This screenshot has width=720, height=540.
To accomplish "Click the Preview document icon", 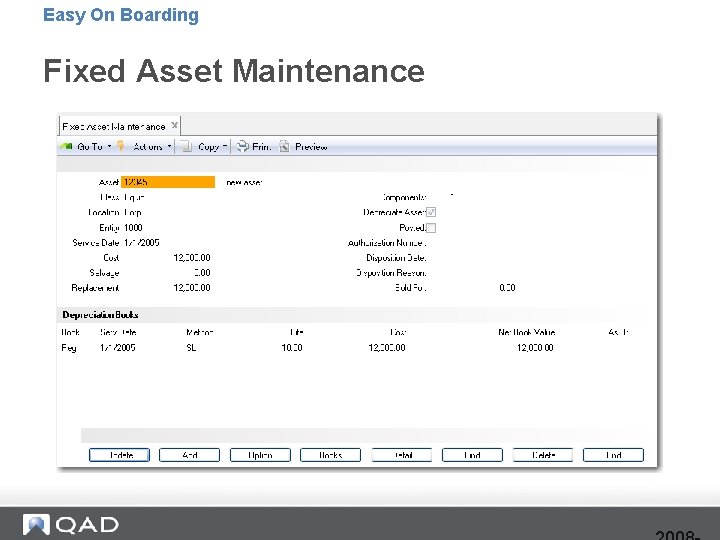I will click(284, 146).
